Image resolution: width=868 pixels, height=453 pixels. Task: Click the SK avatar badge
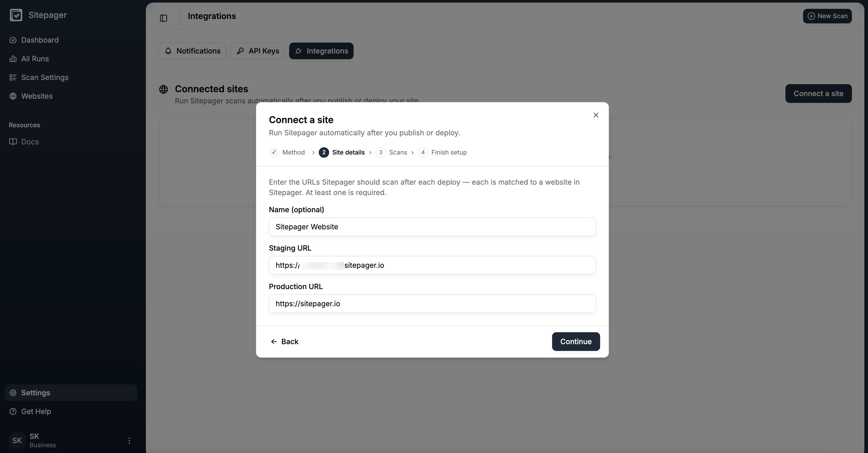click(17, 441)
